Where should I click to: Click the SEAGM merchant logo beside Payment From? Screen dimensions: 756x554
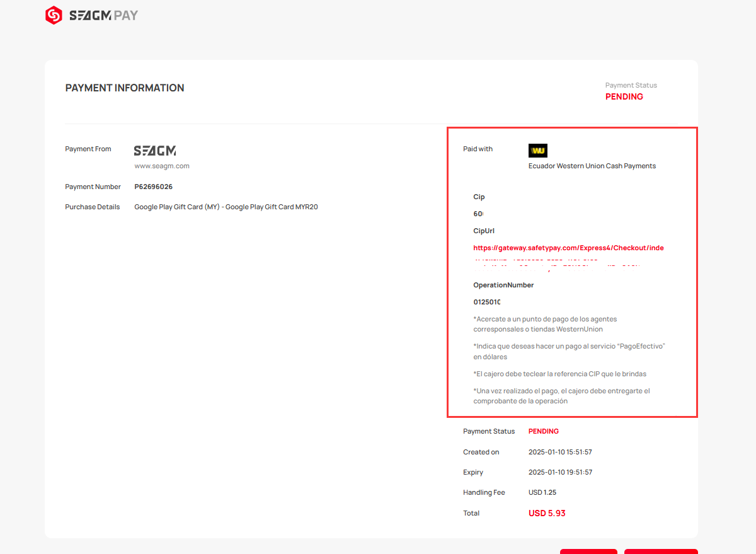(x=155, y=151)
